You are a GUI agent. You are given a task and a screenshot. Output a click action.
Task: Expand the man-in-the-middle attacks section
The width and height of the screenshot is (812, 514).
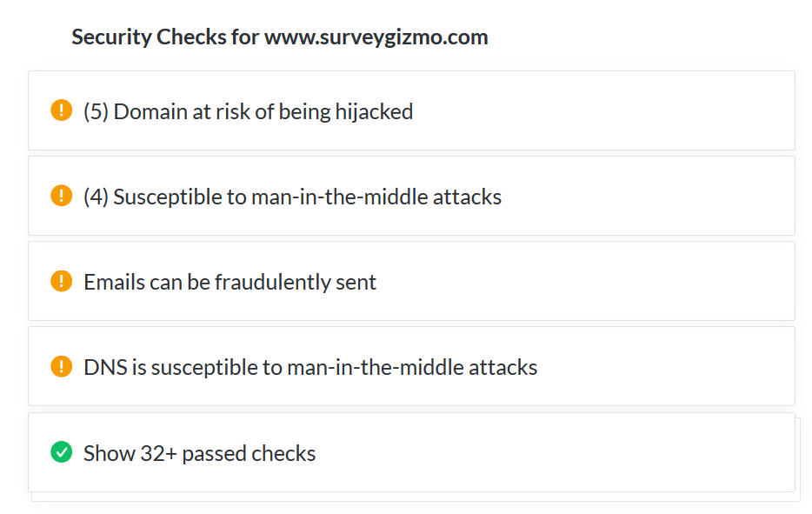coord(292,196)
